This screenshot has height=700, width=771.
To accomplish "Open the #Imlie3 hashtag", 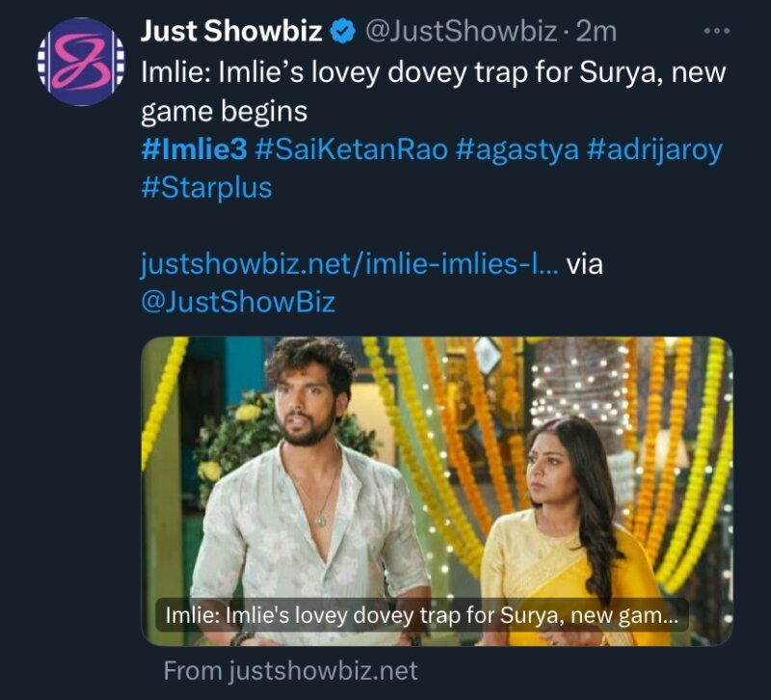I will click(x=195, y=150).
